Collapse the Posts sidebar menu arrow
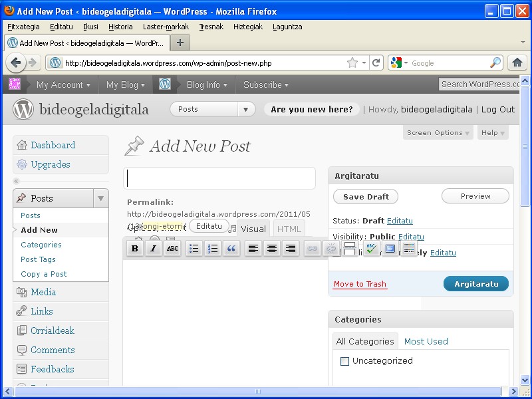532x399 pixels. 101,198
